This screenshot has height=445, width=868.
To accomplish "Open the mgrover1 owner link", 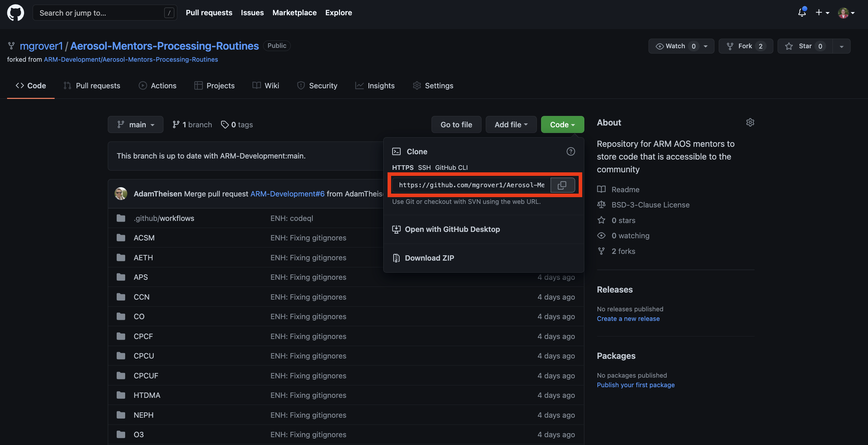I will tap(41, 46).
